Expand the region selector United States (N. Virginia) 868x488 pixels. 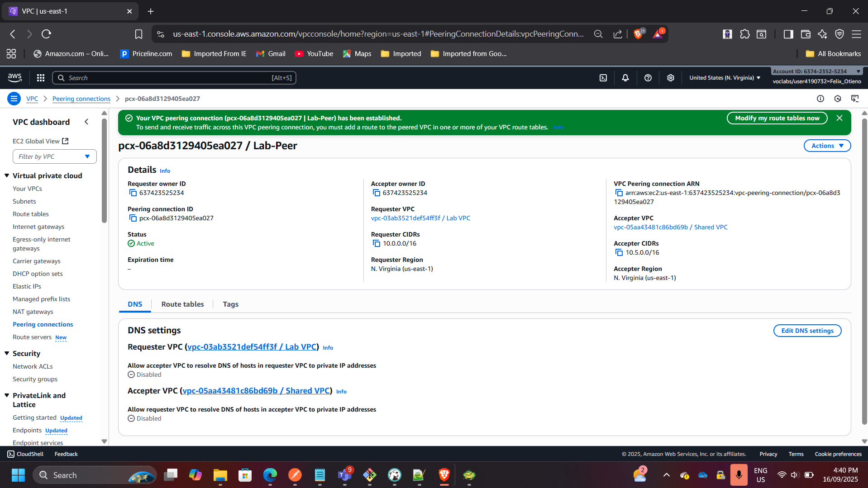coord(725,78)
